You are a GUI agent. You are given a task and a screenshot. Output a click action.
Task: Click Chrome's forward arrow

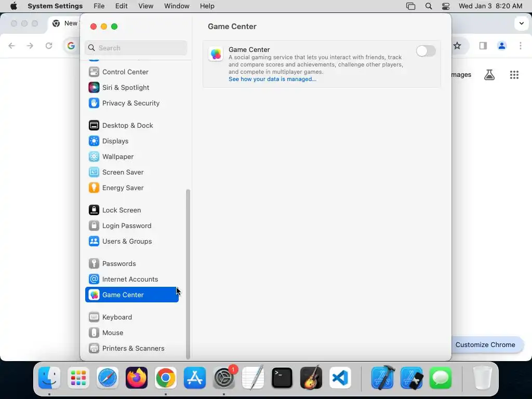coord(30,46)
